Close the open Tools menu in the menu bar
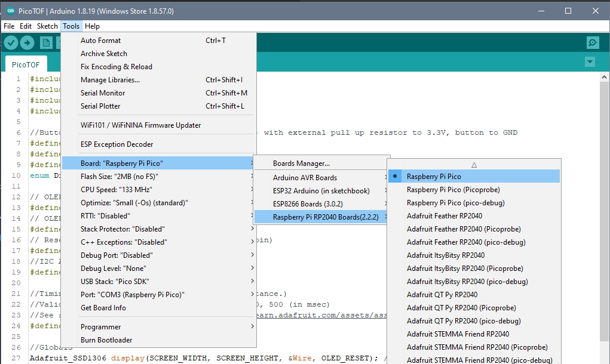Image resolution: width=610 pixels, height=364 pixels. point(71,26)
